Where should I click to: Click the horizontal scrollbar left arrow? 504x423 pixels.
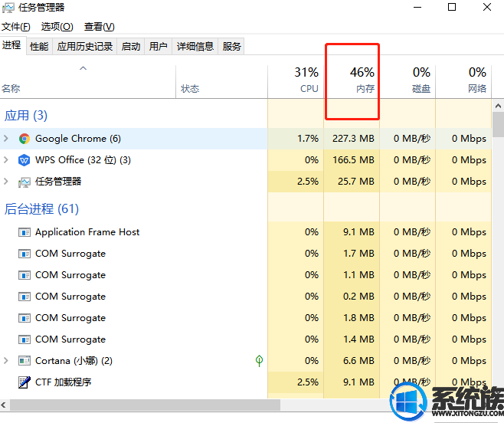coord(4,405)
